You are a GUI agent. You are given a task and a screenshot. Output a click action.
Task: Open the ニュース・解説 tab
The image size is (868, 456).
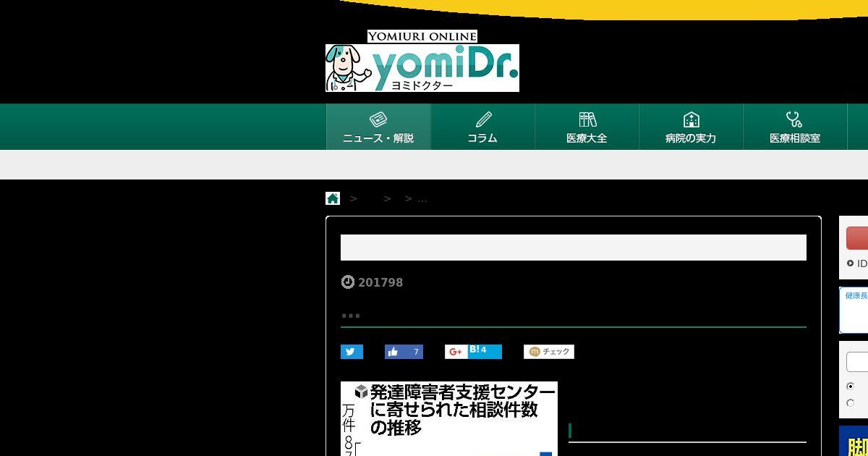pos(378,127)
